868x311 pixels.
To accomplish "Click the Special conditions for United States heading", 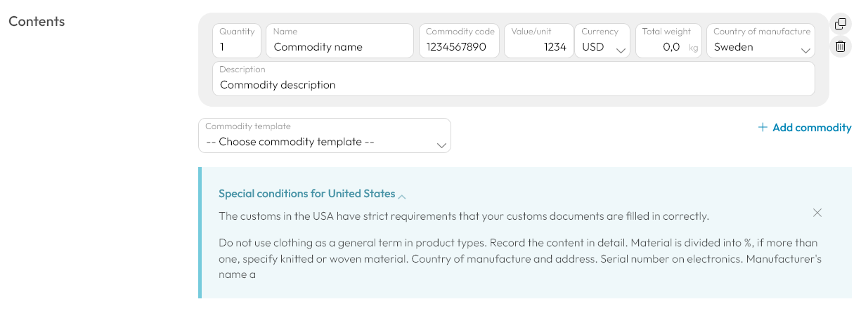I will pos(307,194).
